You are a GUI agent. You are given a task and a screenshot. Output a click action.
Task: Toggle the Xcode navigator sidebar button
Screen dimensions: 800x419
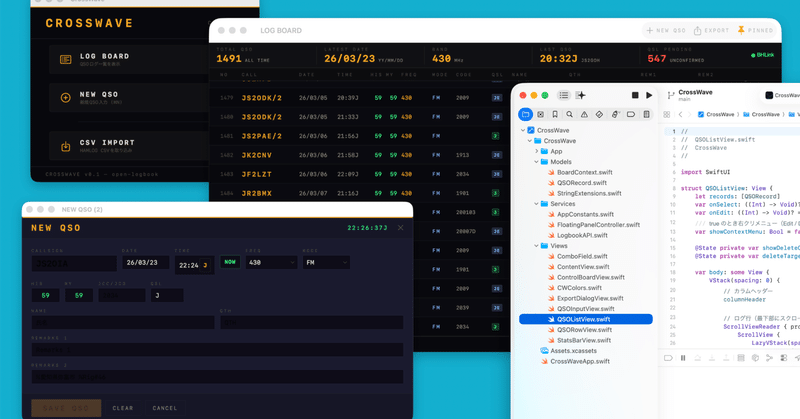point(564,95)
